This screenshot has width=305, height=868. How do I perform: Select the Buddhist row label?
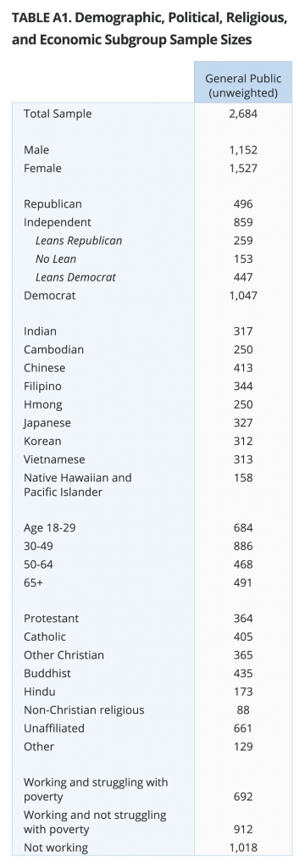(47, 673)
